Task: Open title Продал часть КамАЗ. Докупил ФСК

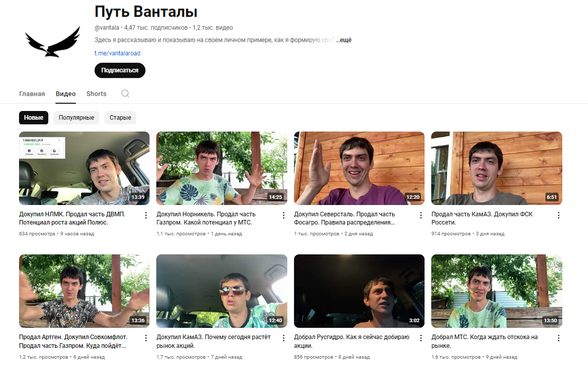Action: [x=482, y=218]
